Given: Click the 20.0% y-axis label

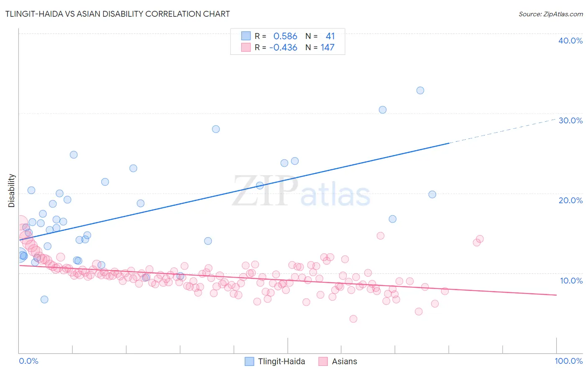Looking at the screenshot, I should pyautogui.click(x=570, y=200).
